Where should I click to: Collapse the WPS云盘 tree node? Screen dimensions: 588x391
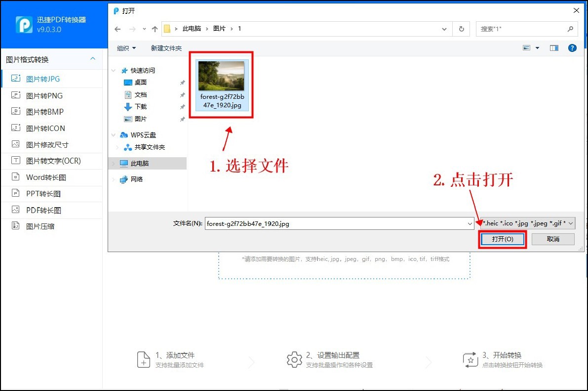[x=113, y=134]
